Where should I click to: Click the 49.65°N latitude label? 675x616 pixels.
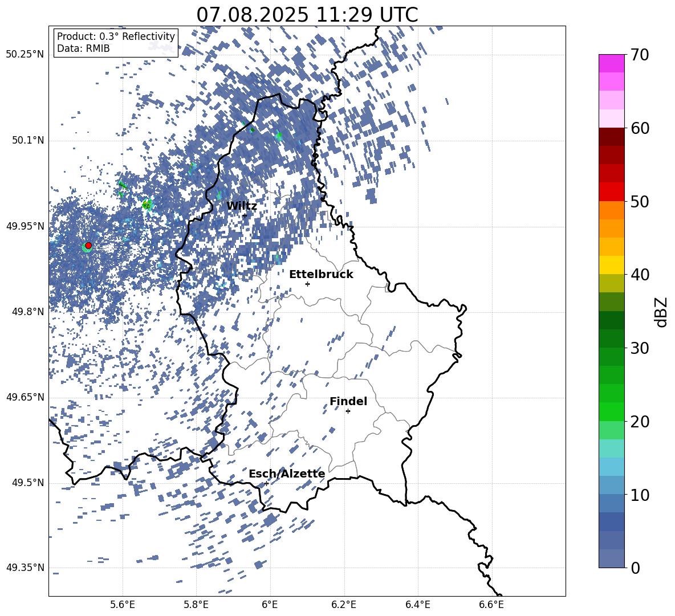pyautogui.click(x=25, y=397)
